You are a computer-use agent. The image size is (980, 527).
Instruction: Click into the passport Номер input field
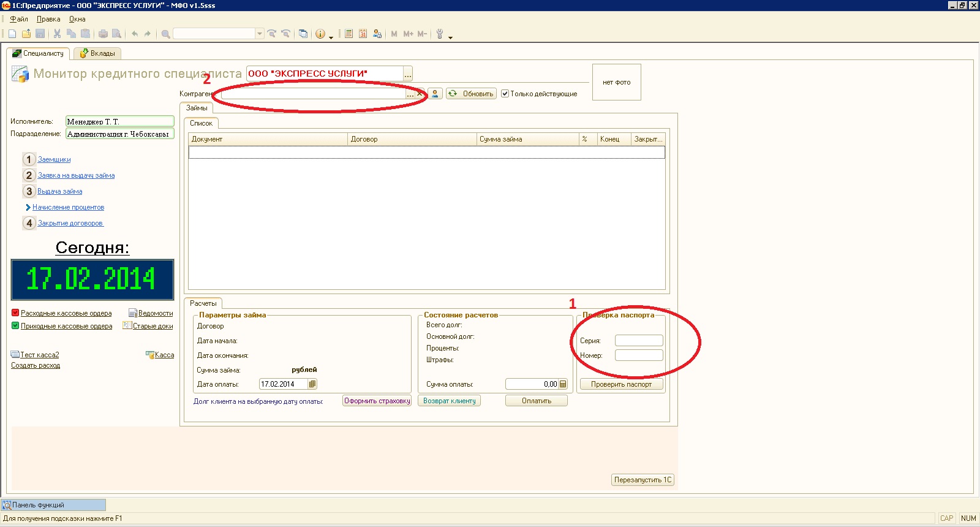[x=639, y=355]
